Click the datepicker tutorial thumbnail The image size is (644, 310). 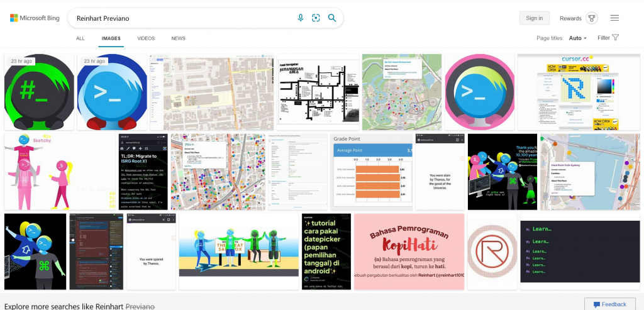(x=326, y=252)
